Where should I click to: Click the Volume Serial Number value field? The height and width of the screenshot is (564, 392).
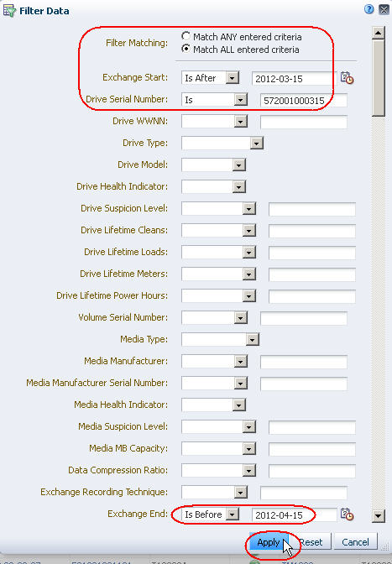click(304, 318)
